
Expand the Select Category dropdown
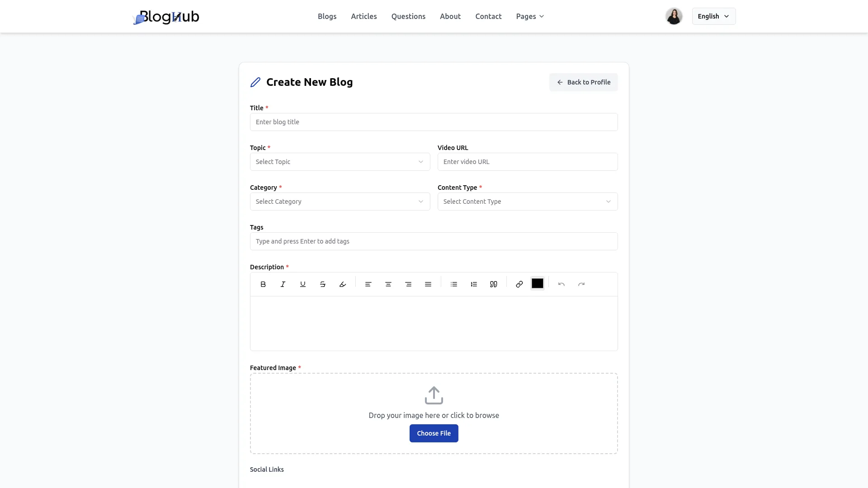coord(340,202)
